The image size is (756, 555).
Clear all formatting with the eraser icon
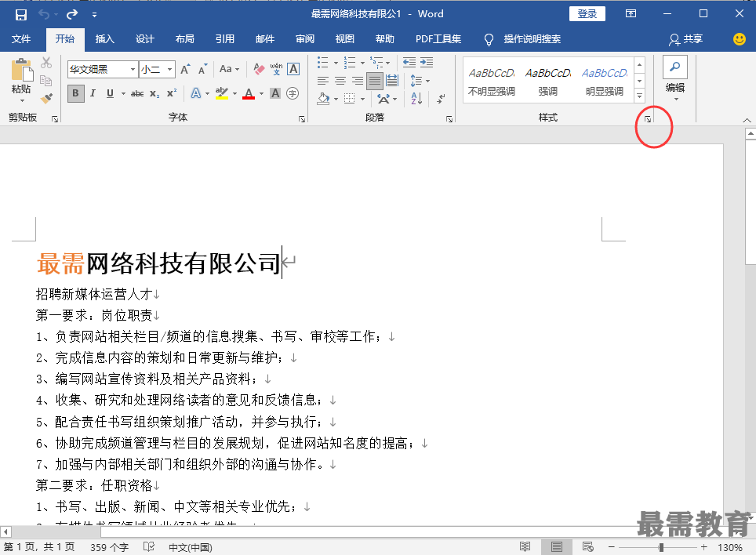pyautogui.click(x=259, y=69)
